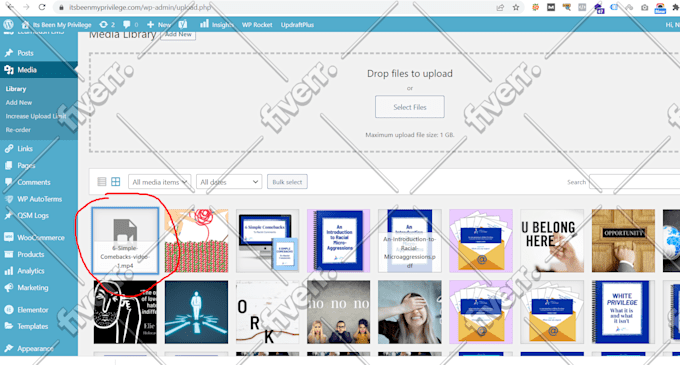Open Templates in sidebar

coord(33,326)
